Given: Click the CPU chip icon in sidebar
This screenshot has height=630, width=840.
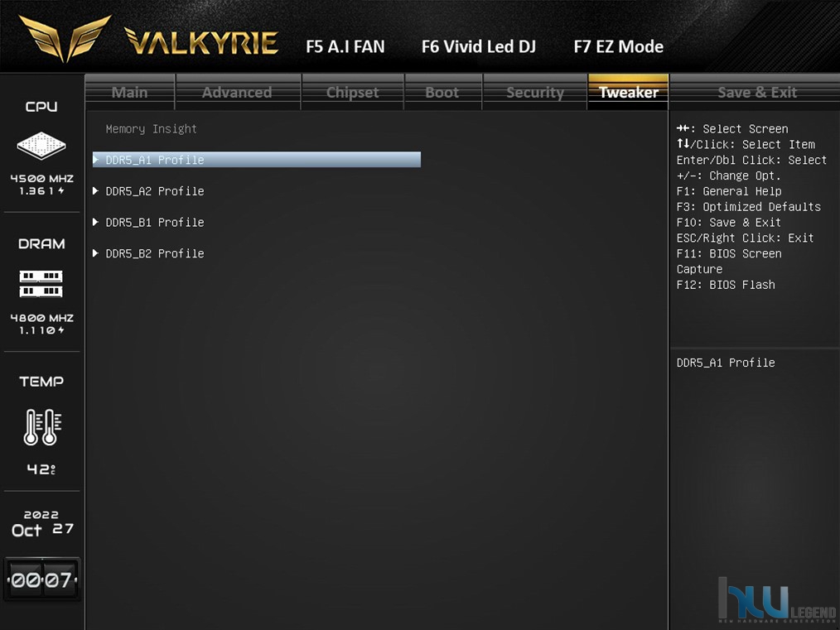Looking at the screenshot, I should 41,145.
